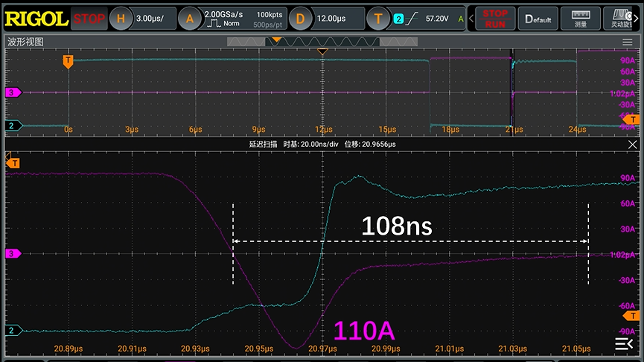Click the 12µs time axis label in main view

pyautogui.click(x=324, y=130)
